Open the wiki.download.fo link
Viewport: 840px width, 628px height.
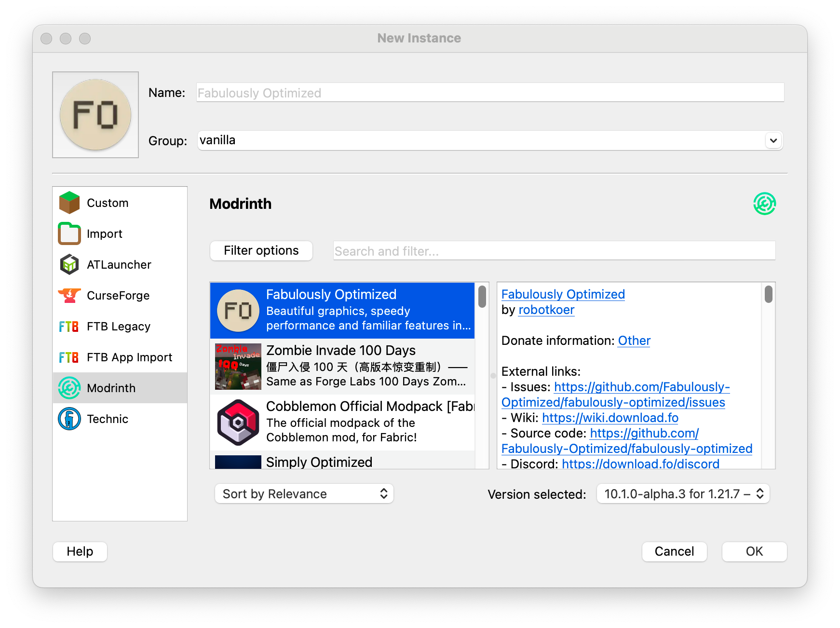[x=610, y=418]
